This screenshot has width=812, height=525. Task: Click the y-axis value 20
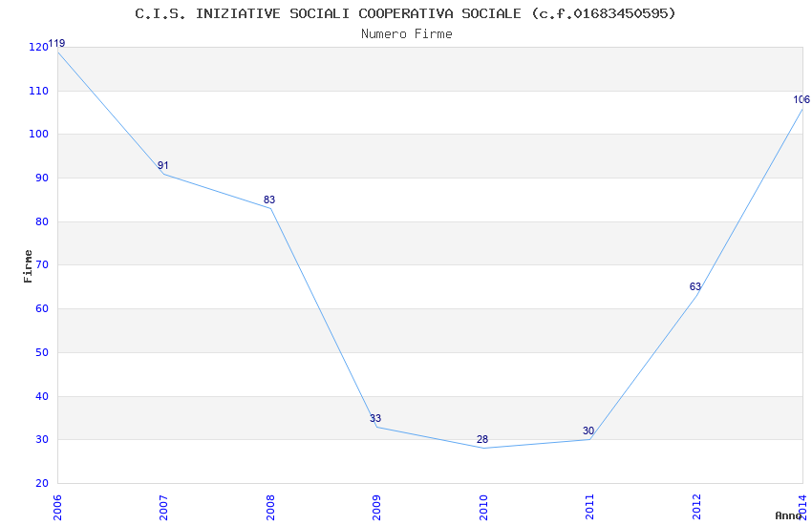(x=41, y=484)
